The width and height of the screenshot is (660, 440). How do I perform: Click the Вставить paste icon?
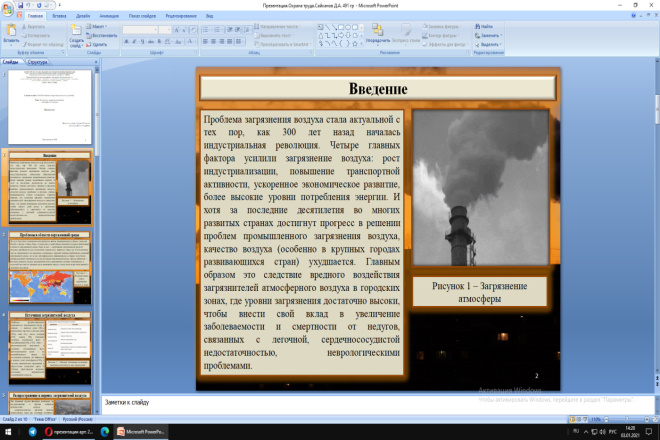[x=11, y=30]
